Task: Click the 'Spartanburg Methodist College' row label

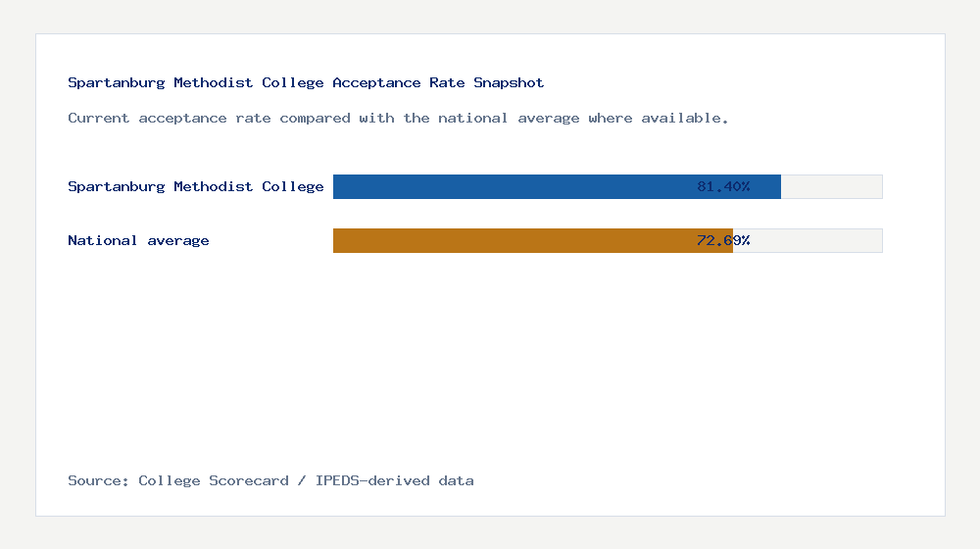Action: [x=196, y=187]
